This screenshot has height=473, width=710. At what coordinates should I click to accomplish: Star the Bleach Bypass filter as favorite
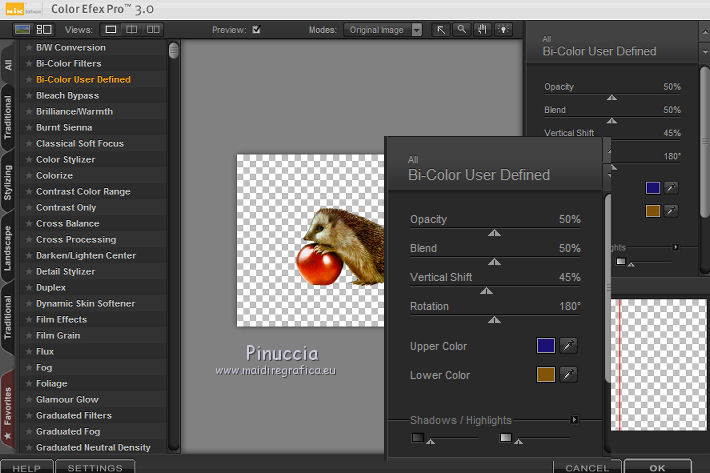pyautogui.click(x=29, y=96)
